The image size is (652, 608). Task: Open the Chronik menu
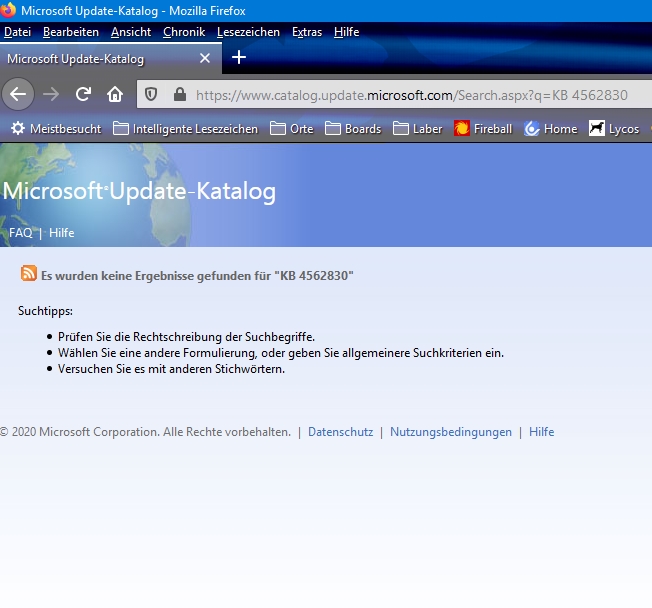point(184,32)
